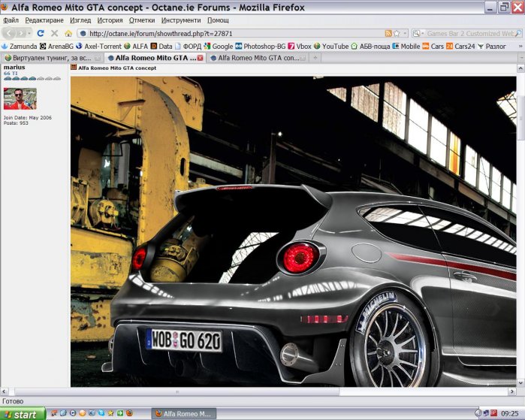This screenshot has width=525, height=420.
Task: Open the search engine selector dropdown
Action: (418, 34)
